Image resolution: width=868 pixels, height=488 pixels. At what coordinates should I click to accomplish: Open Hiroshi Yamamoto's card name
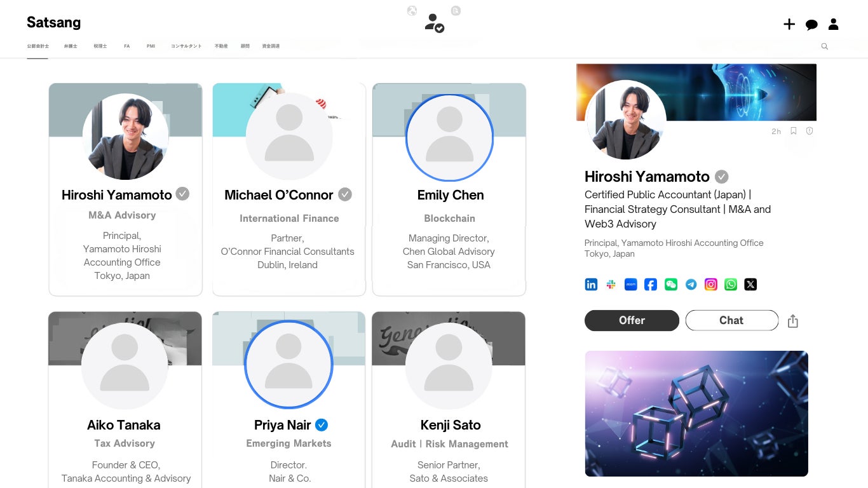tap(117, 195)
